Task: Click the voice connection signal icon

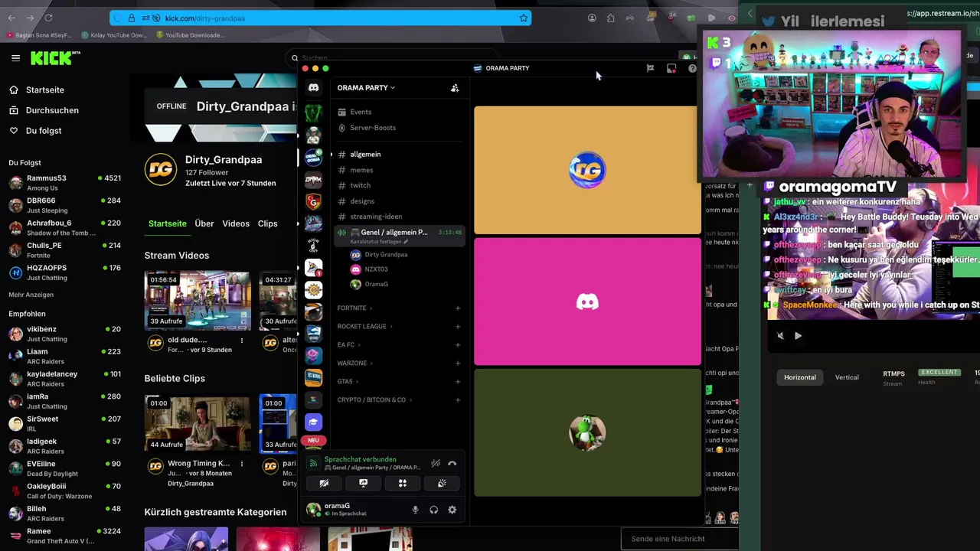Action: [x=313, y=463]
